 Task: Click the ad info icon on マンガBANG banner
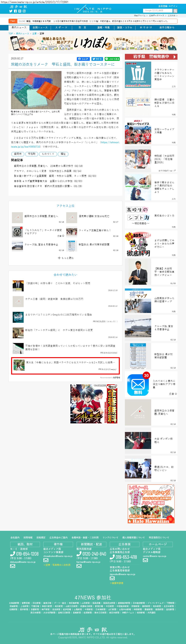pos(116,386)
